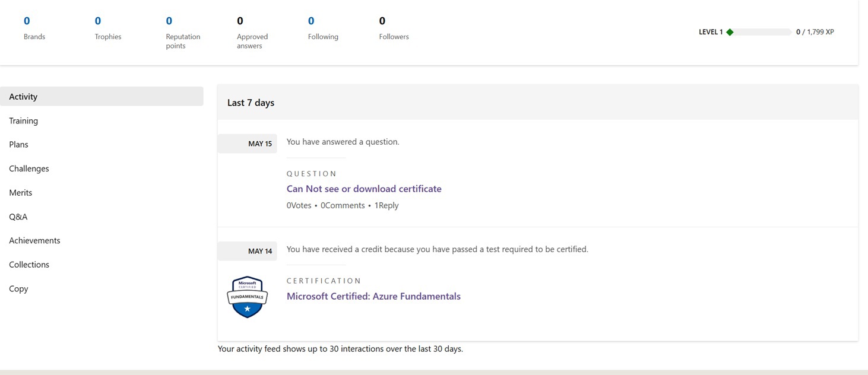Click the LEVEL 1 label

[711, 32]
